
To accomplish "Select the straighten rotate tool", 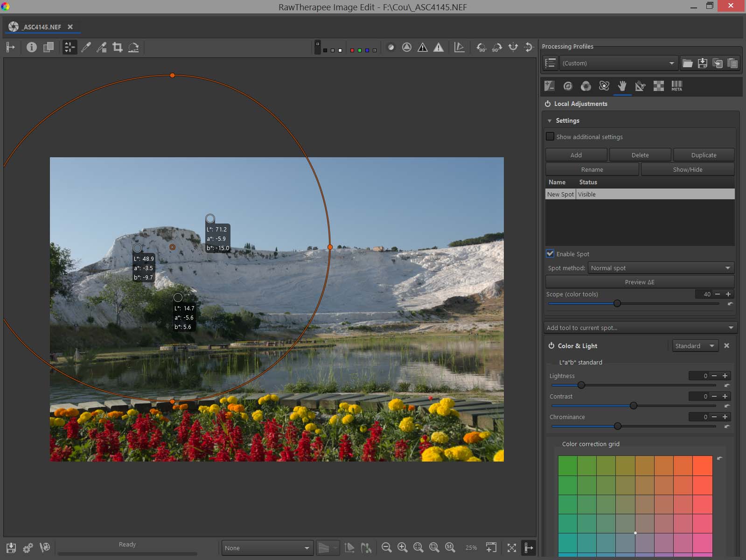I will point(133,47).
